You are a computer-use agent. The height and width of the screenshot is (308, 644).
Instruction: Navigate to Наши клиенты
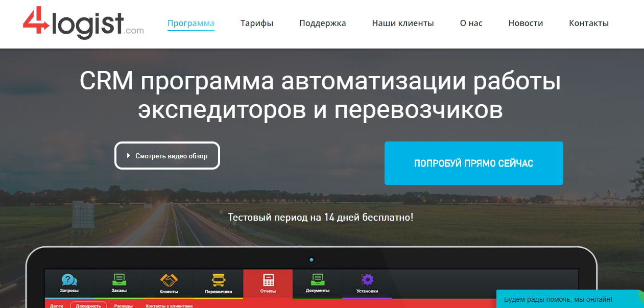click(x=403, y=23)
